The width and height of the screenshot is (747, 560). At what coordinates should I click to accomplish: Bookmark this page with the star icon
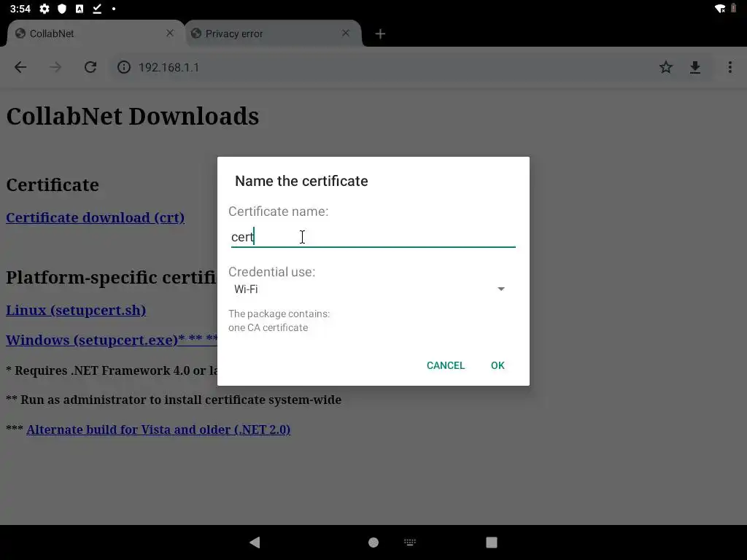[666, 67]
